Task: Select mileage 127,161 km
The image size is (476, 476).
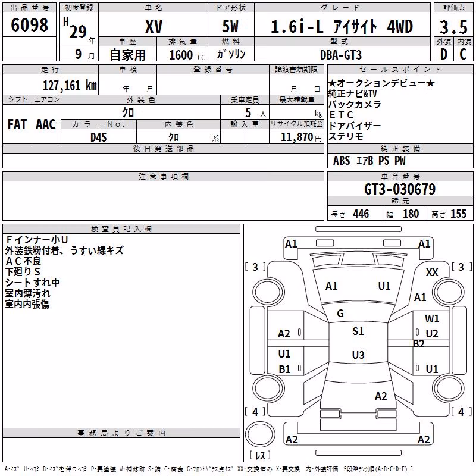Action: 70,85
